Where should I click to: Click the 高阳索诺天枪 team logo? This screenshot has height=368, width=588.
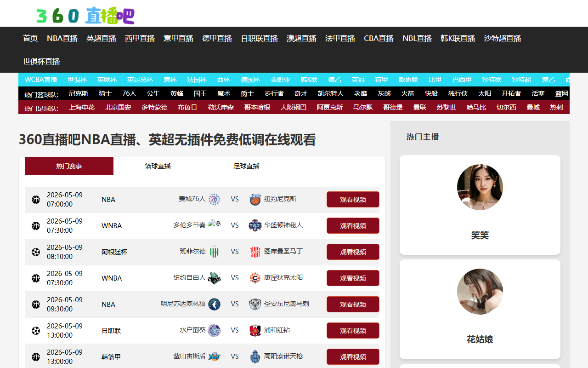(x=255, y=356)
